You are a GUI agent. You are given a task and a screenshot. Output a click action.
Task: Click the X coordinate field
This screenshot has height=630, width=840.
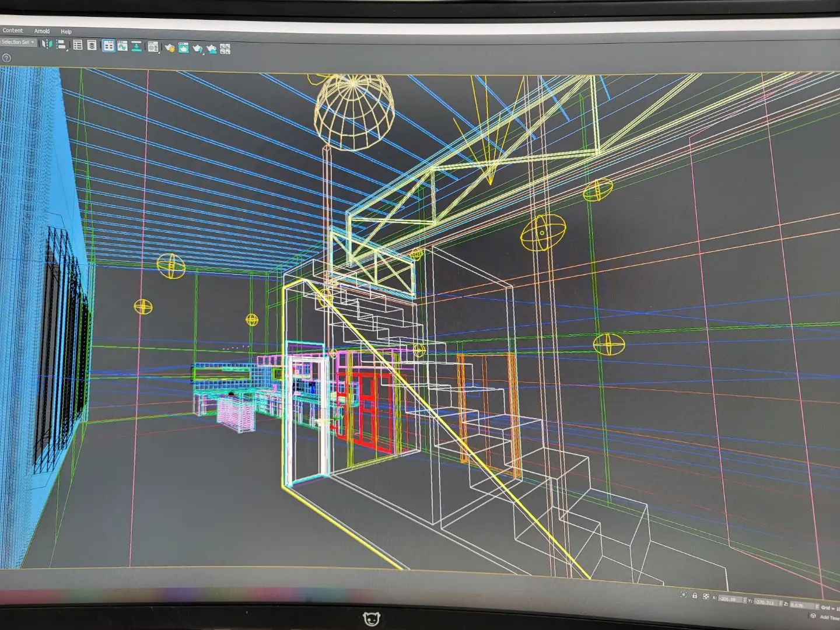[x=730, y=599]
